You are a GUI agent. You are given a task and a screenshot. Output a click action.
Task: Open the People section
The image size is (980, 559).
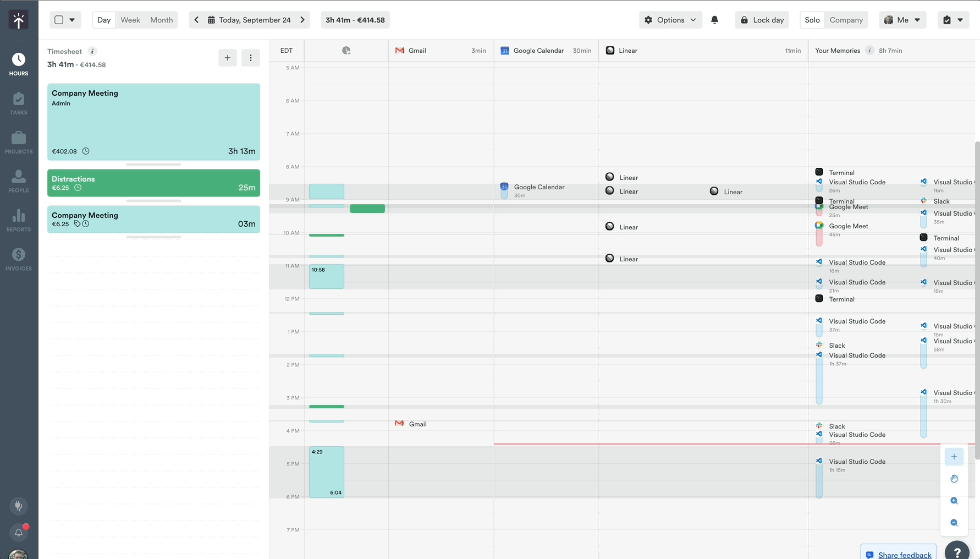pos(18,182)
